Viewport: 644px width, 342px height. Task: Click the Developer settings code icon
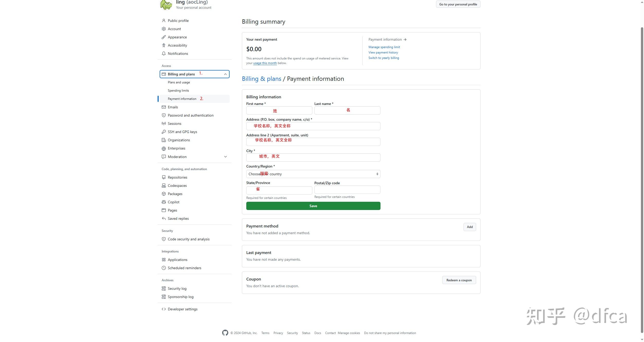pos(164,309)
